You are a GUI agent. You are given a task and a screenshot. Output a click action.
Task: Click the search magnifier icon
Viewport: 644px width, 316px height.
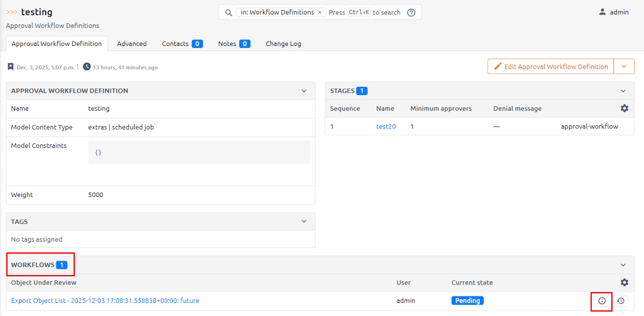point(229,13)
